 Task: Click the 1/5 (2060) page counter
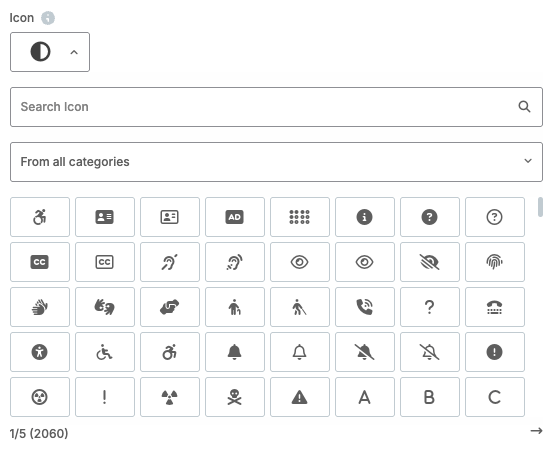click(39, 433)
